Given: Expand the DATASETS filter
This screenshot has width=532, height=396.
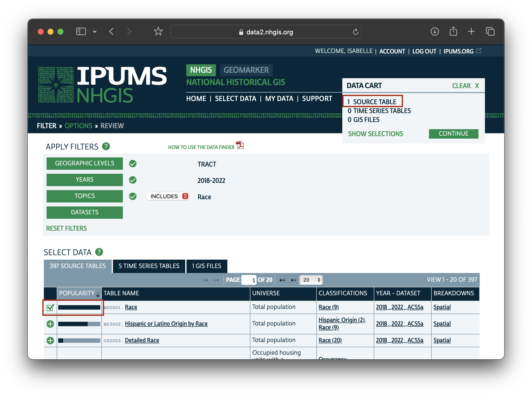Looking at the screenshot, I should 85,212.
